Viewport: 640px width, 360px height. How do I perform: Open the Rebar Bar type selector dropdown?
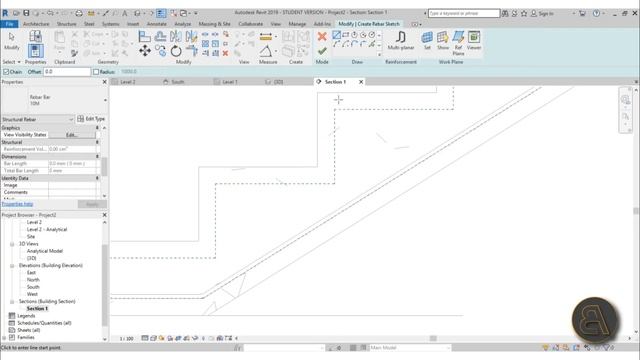(x=105, y=100)
